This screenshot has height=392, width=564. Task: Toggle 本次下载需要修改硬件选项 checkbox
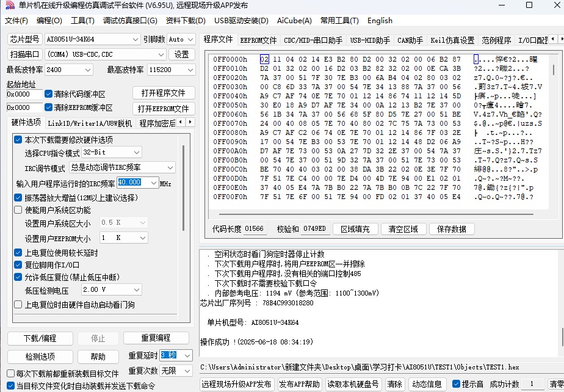click(18, 140)
